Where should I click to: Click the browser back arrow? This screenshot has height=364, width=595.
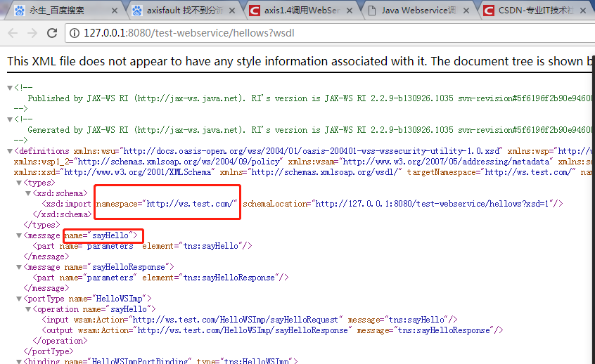[13, 33]
